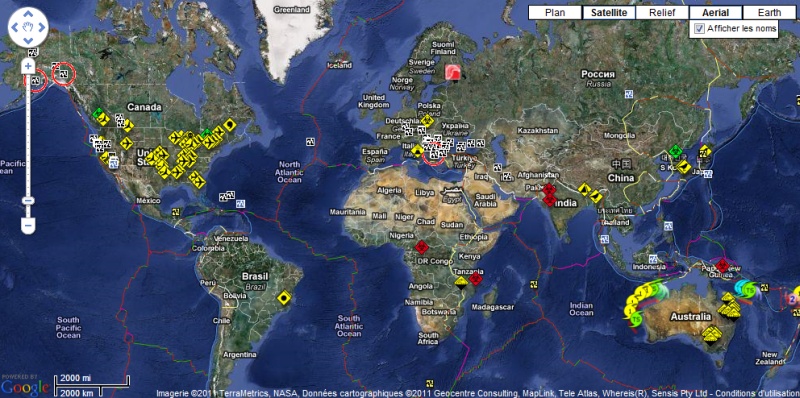Click the green aircraft marker in western Canada
The width and height of the screenshot is (800, 398).
[x=97, y=113]
